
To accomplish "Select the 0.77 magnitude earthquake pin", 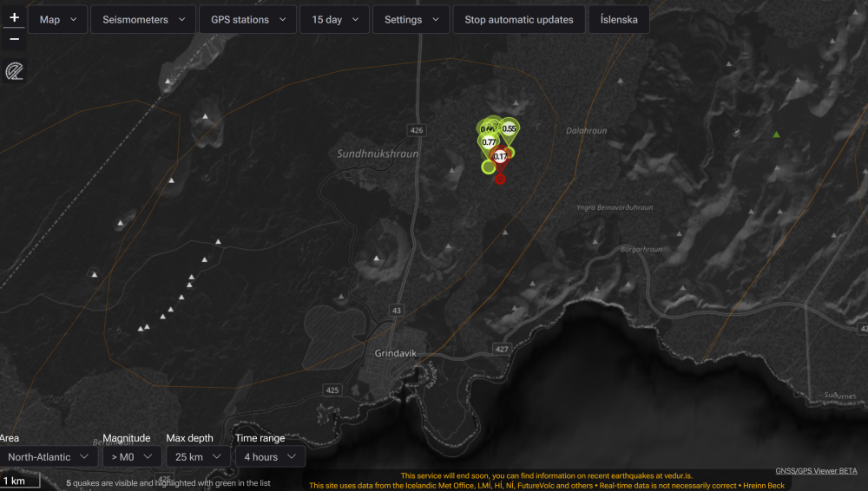I will [489, 142].
